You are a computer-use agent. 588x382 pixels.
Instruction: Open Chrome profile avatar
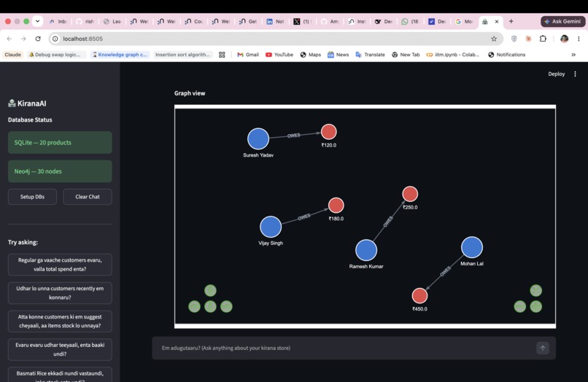564,39
